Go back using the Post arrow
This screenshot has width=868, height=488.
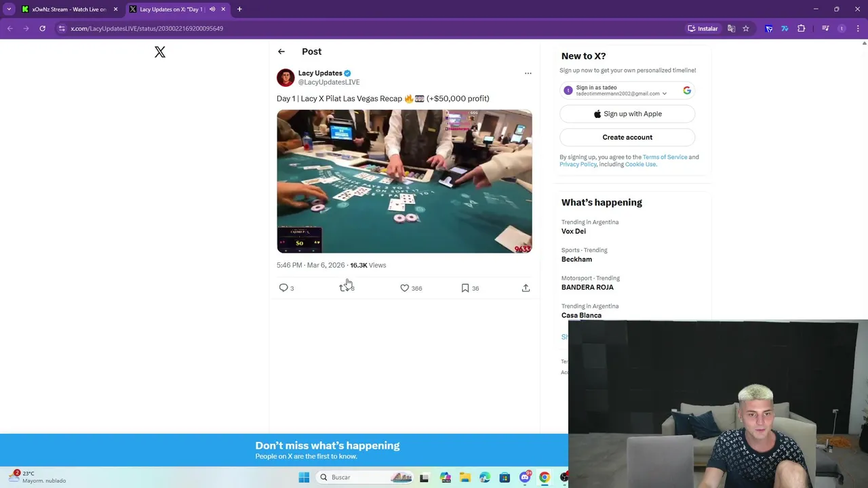tap(281, 52)
